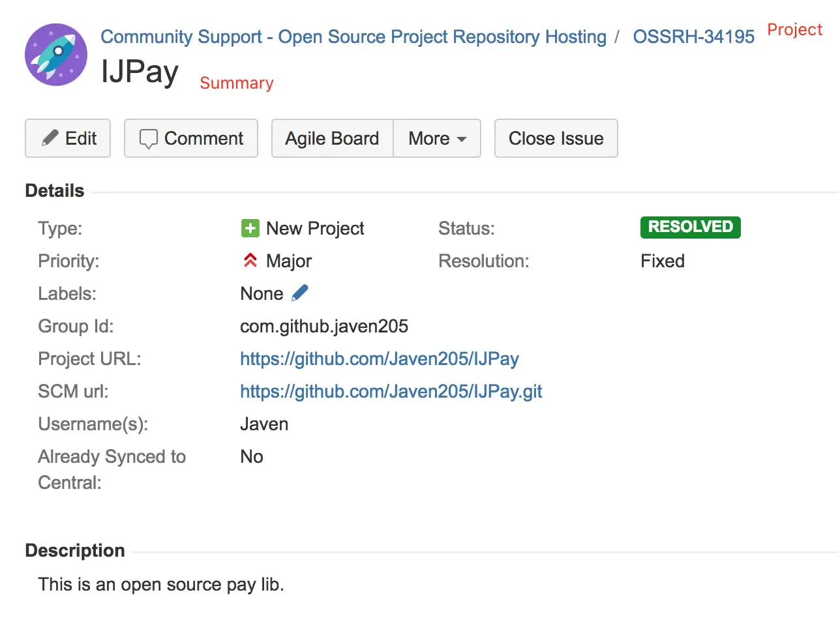This screenshot has width=840, height=631.
Task: Click the Description section heading
Action: pyautogui.click(x=75, y=550)
